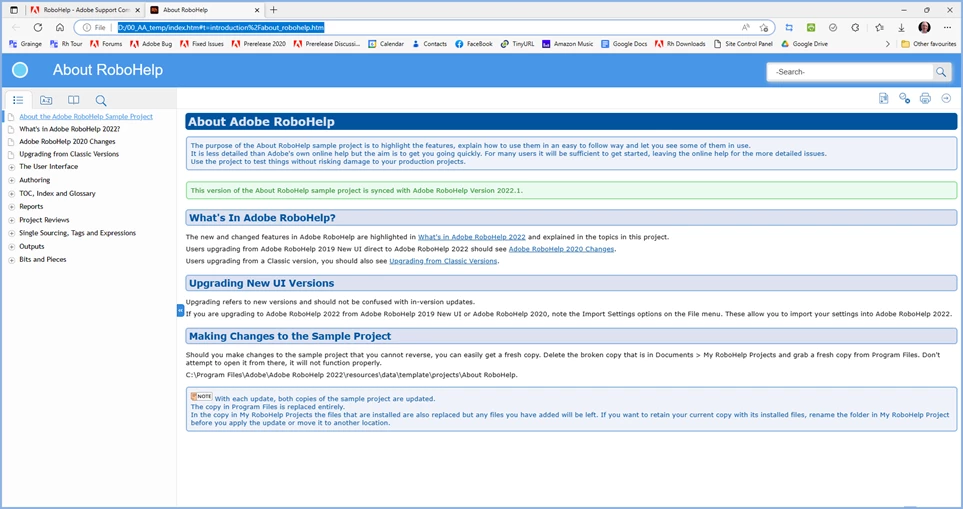964x510 pixels.
Task: Open Adobe RoboHelp 2020 Changes TOC topic
Action: (67, 141)
